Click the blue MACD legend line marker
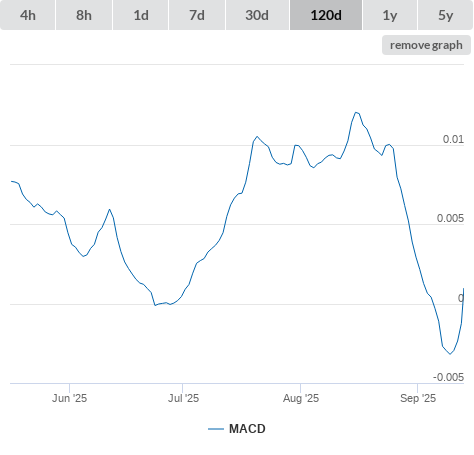This screenshot has width=474, height=455. coord(216,429)
